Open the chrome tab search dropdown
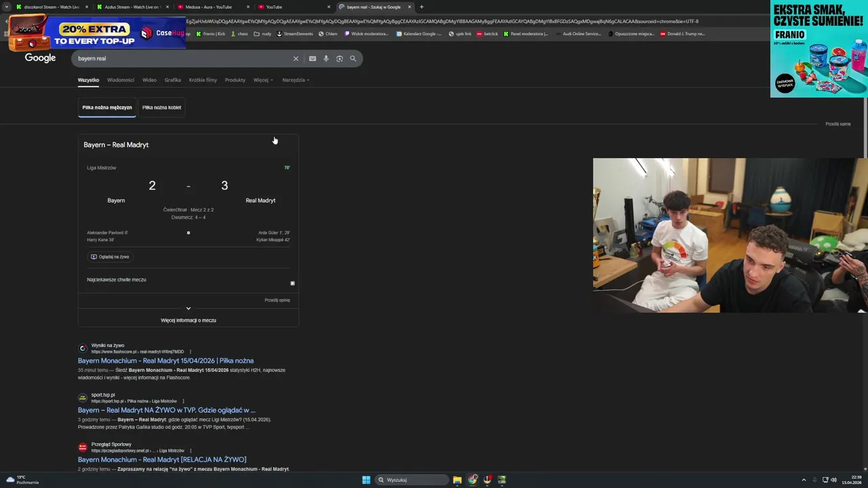This screenshot has height=488, width=868. pos(7,7)
